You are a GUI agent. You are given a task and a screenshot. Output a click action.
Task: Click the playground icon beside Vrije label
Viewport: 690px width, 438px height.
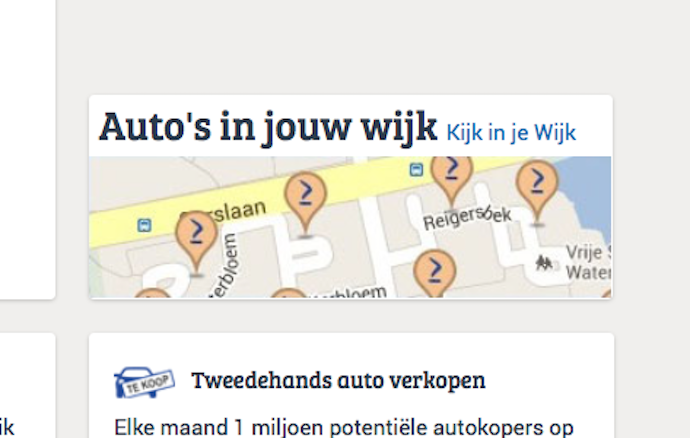(544, 263)
